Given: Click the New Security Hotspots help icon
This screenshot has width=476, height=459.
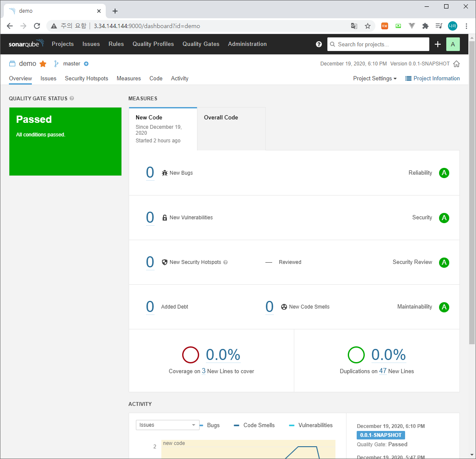Looking at the screenshot, I should (x=225, y=262).
